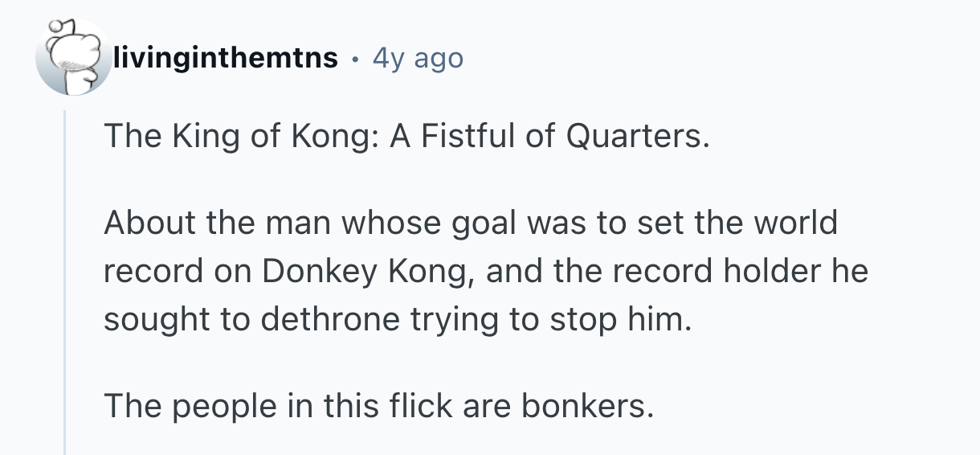This screenshot has width=980, height=455.
Task: Click the movie title line of the comment
Action: (406, 137)
